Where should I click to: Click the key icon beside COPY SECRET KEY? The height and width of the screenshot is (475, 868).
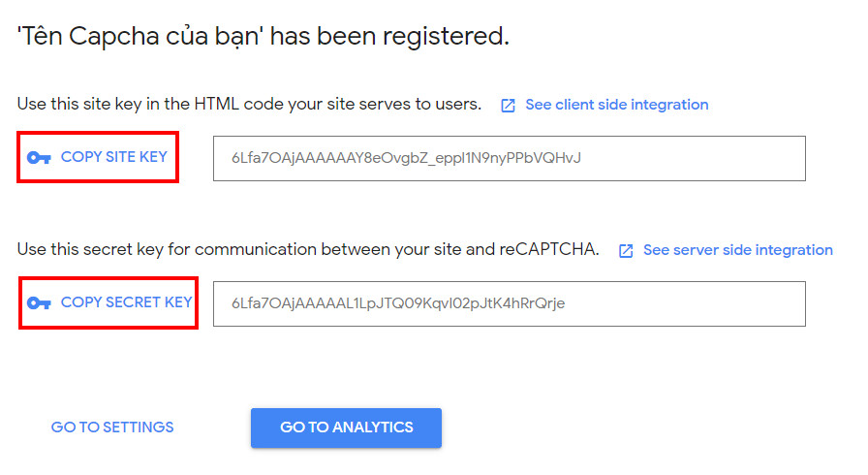pos(39,303)
